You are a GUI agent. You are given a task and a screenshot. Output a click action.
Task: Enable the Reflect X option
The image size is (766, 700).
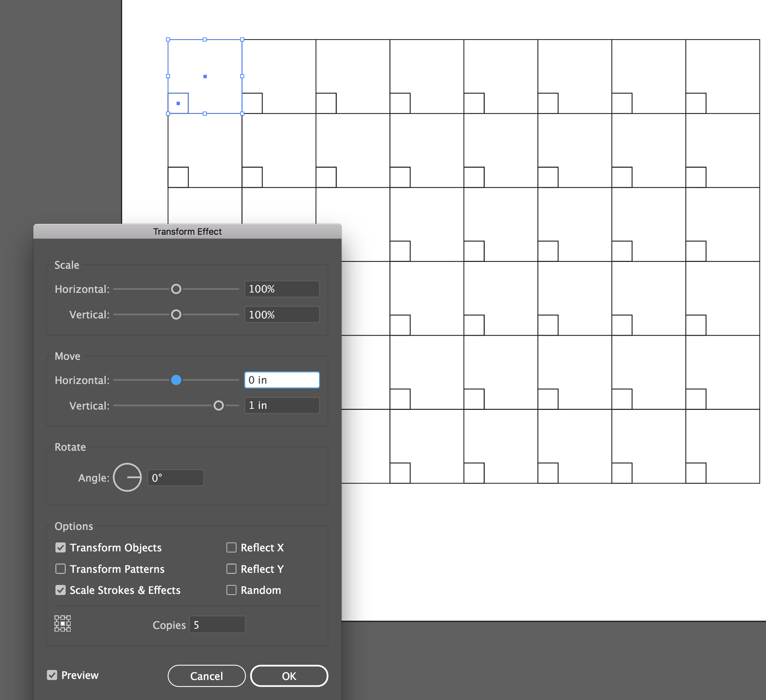231,547
